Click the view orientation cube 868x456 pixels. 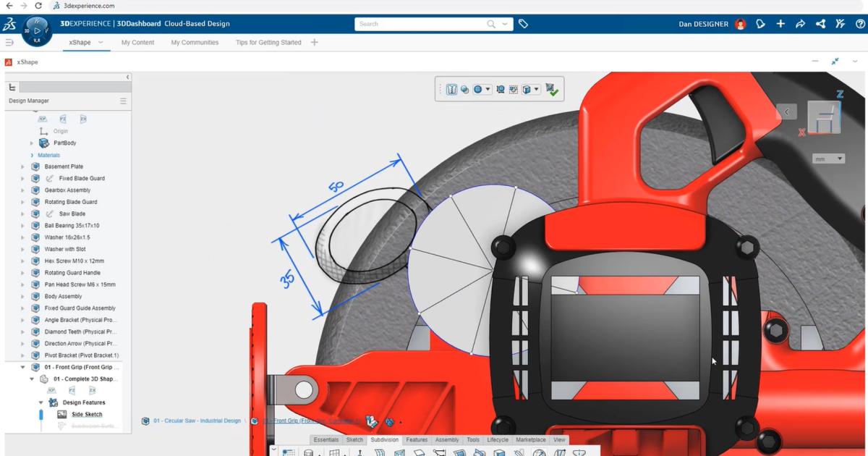point(825,117)
